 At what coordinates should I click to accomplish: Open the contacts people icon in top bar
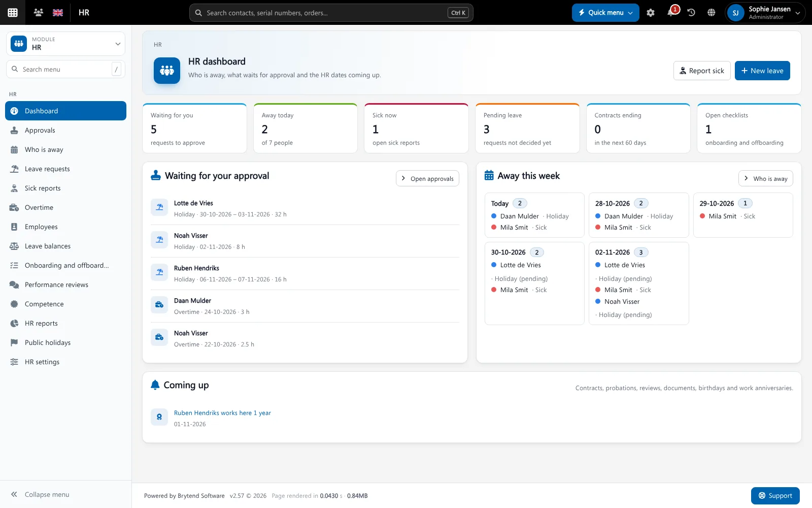click(x=38, y=13)
